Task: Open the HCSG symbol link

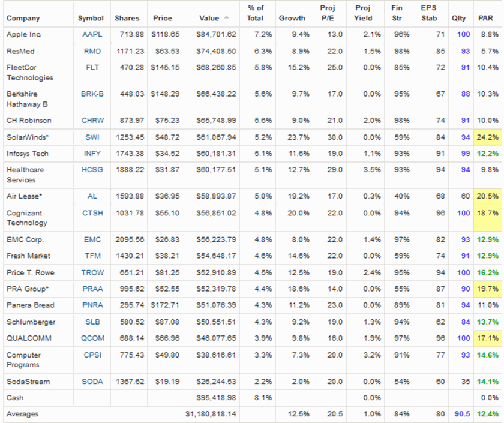Action: click(x=92, y=169)
